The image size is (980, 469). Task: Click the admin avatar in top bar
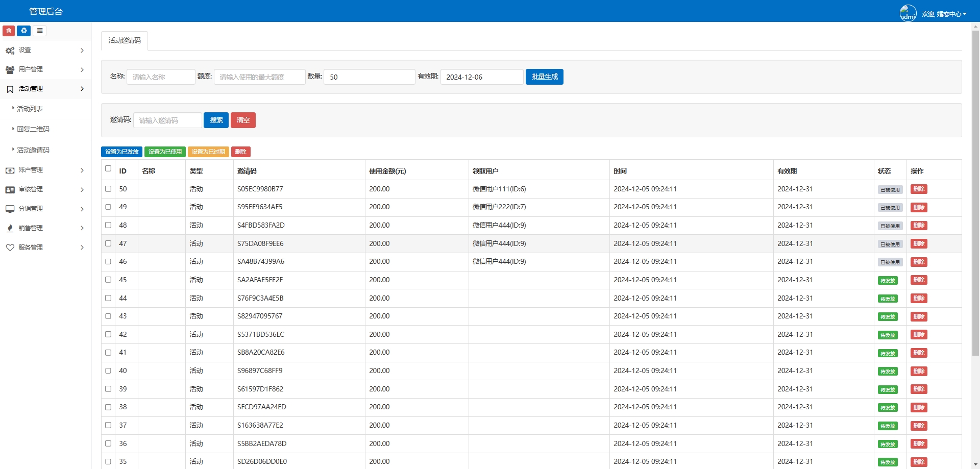click(x=908, y=13)
